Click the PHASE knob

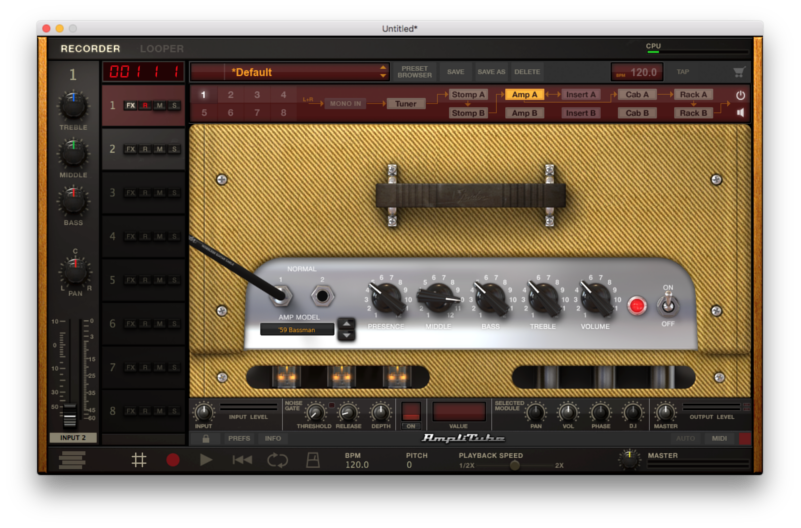click(x=601, y=413)
